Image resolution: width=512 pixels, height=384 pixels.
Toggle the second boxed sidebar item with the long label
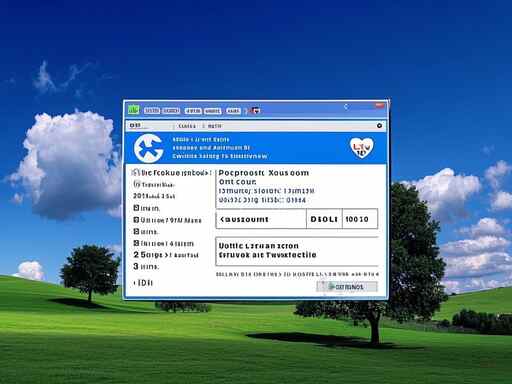pyautogui.click(x=136, y=220)
